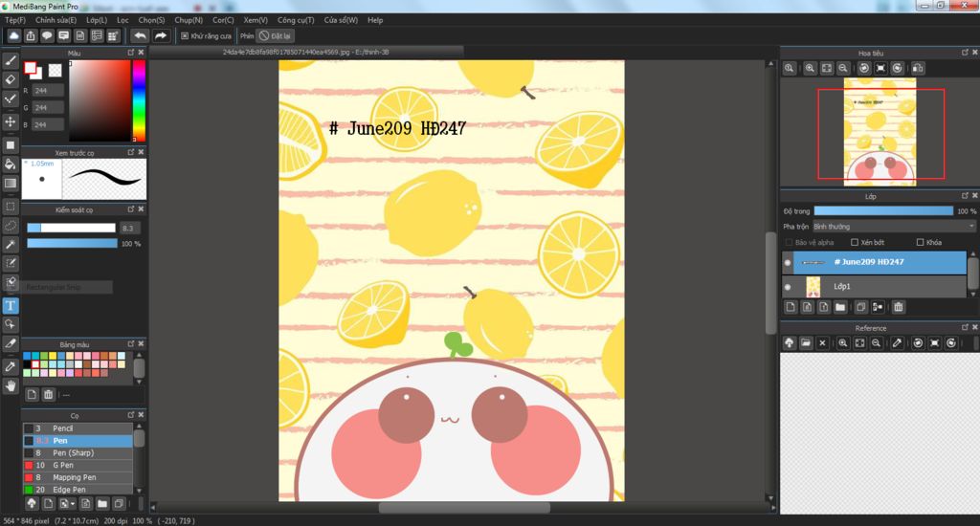Open a reference image with folder icon

coord(806,343)
